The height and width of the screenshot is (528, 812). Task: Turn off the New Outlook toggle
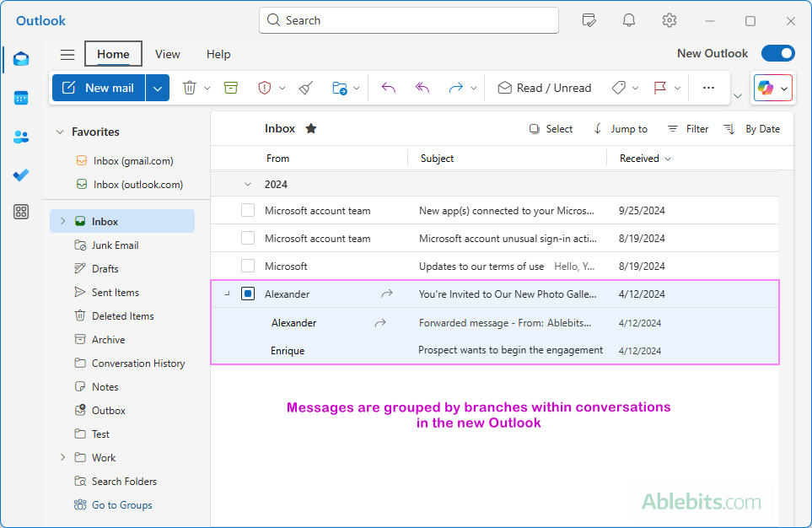[777, 53]
